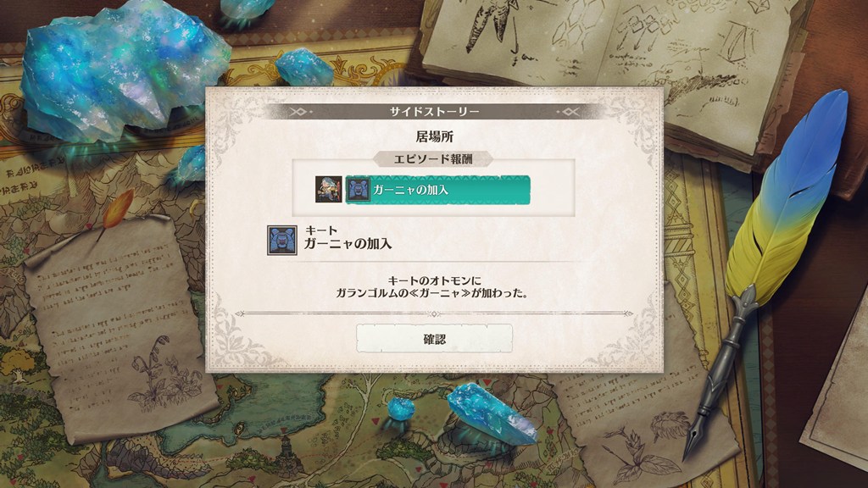This screenshot has height=488, width=868.
Task: Click the Garanya icon inside the teal bar
Action: point(358,190)
